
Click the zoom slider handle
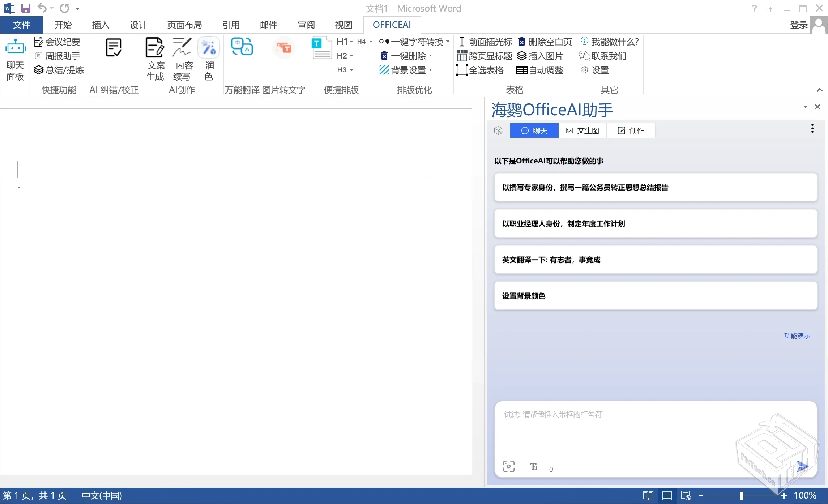(742, 496)
